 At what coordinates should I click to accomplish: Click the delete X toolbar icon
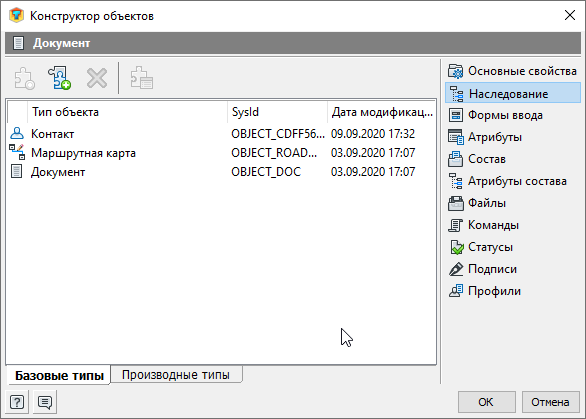tap(97, 78)
